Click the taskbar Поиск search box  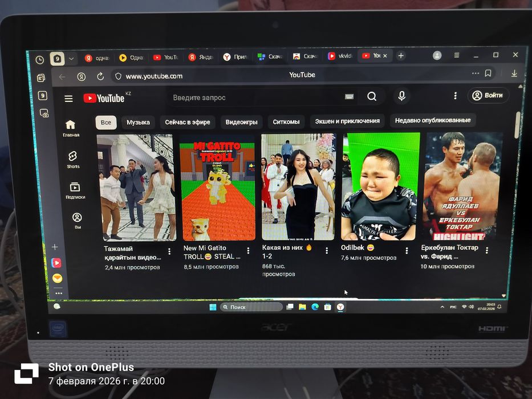pos(251,307)
